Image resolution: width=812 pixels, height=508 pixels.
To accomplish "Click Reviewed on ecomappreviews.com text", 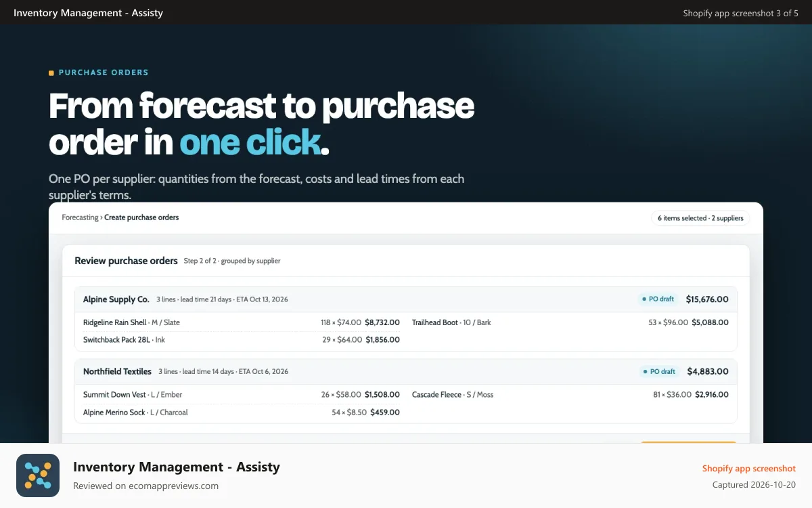I will point(145,486).
